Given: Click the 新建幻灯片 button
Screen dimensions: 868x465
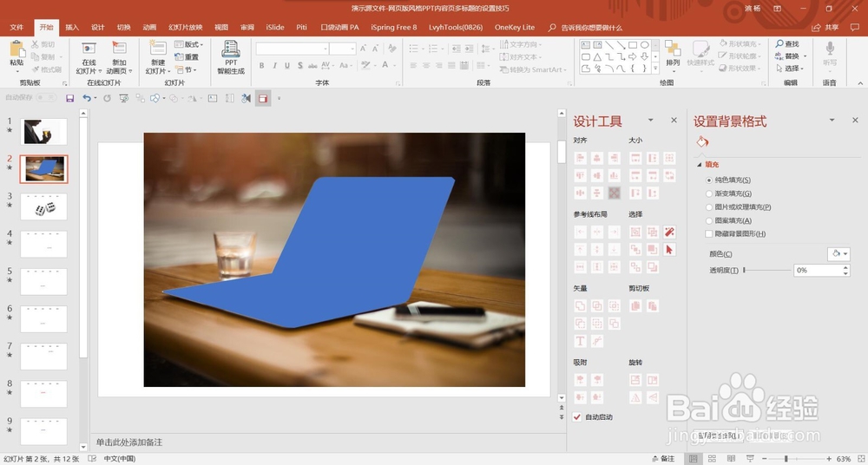Looking at the screenshot, I should (157, 57).
